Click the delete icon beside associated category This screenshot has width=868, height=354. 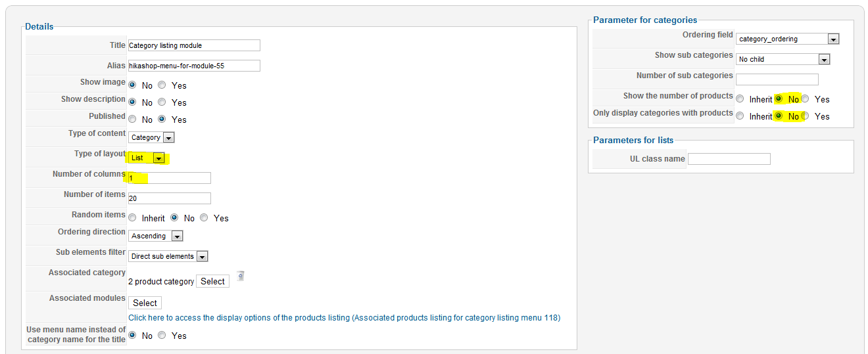241,276
